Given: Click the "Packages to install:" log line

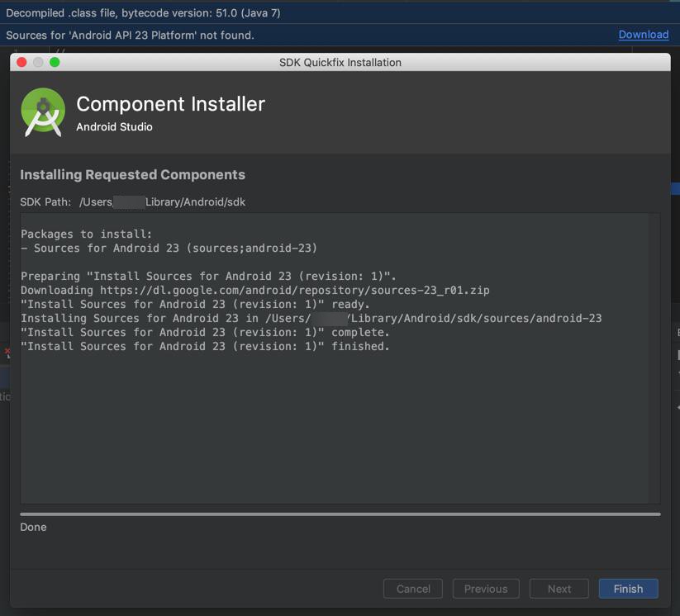Looking at the screenshot, I should click(87, 234).
